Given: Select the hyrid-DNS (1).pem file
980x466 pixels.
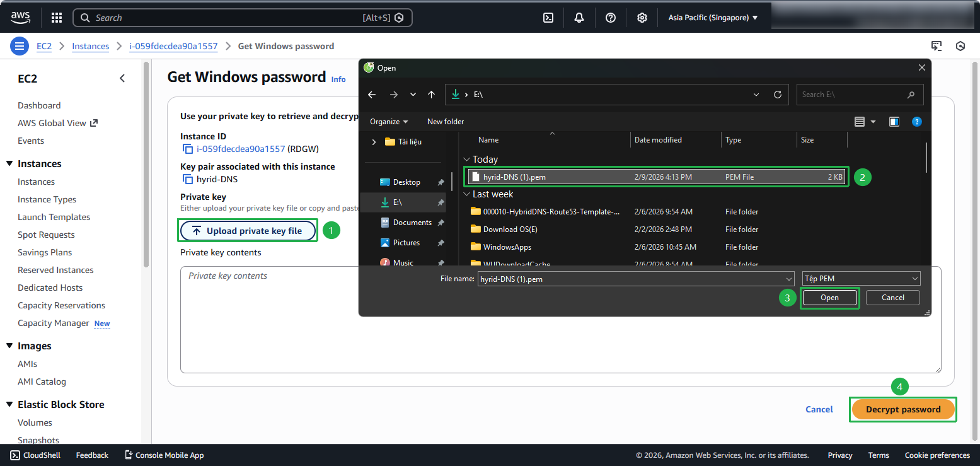Looking at the screenshot, I should coord(514,177).
